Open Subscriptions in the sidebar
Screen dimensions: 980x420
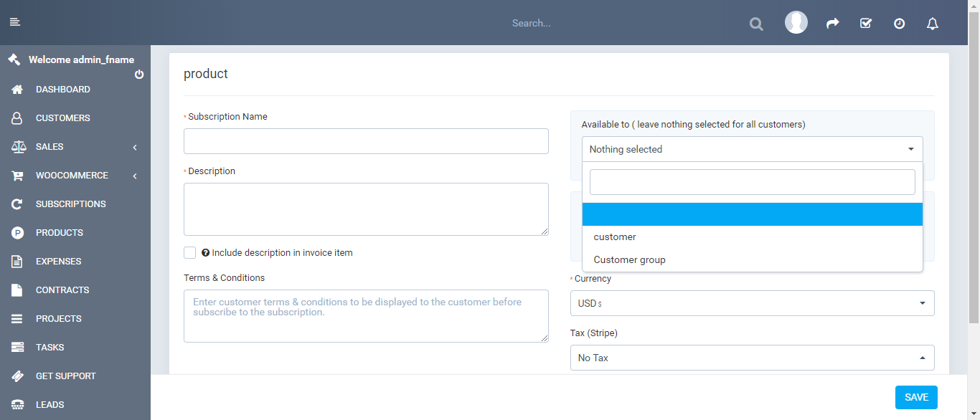(x=70, y=204)
